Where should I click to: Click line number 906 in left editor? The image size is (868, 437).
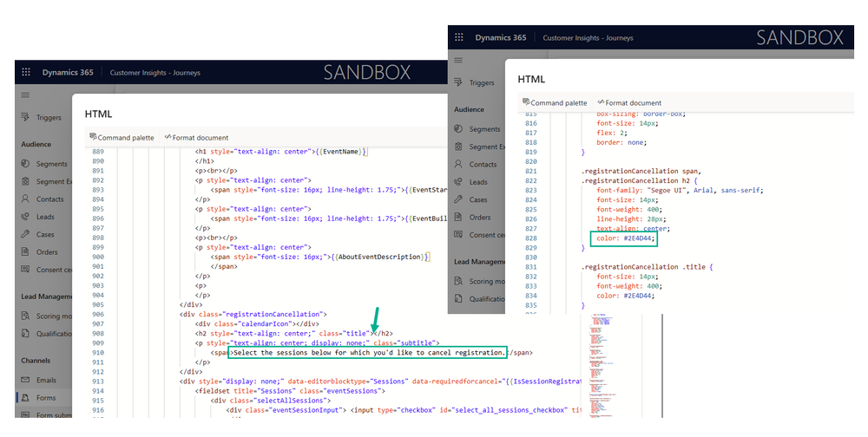(98, 314)
